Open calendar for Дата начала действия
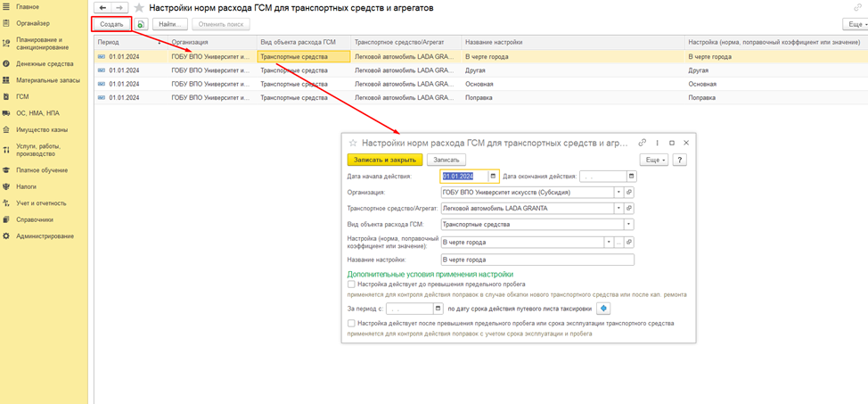This screenshot has width=868, height=404. 493,177
